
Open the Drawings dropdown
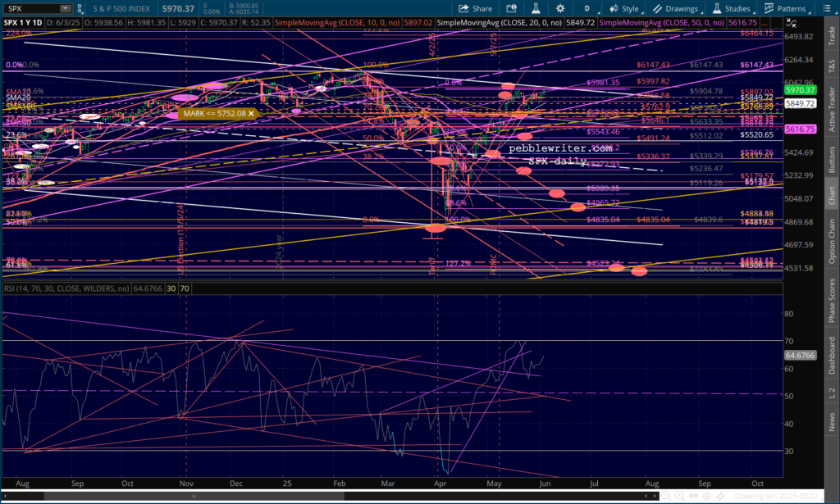tap(677, 8)
